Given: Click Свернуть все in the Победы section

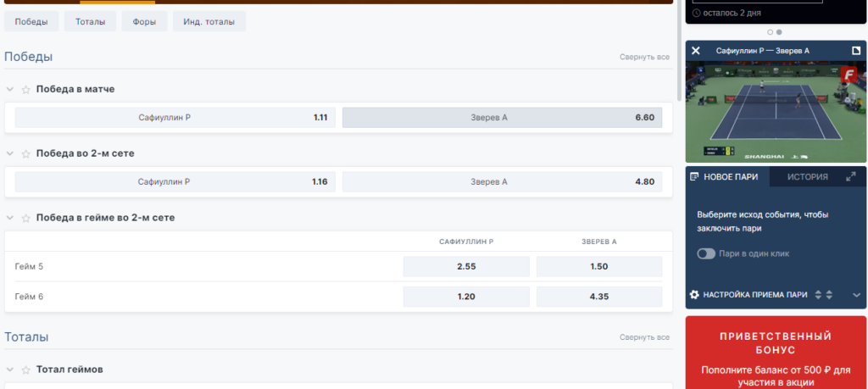Looking at the screenshot, I should coord(644,57).
